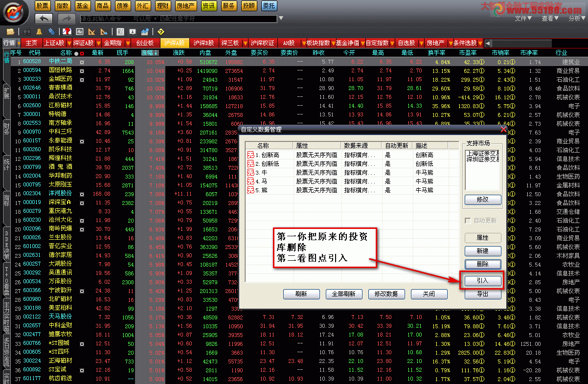This screenshot has height=384, width=588.
Task: Click the tab bar scroll left arrow
Action: coord(488,43)
